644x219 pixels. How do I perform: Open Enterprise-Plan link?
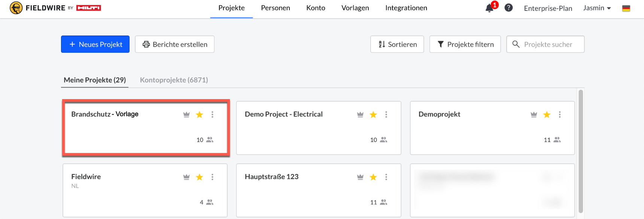(x=548, y=8)
